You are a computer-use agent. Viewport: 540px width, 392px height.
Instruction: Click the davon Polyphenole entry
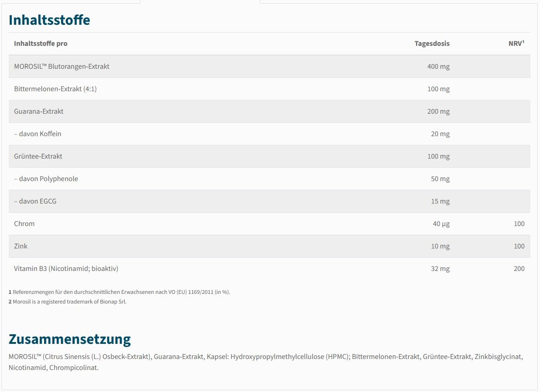click(x=46, y=179)
